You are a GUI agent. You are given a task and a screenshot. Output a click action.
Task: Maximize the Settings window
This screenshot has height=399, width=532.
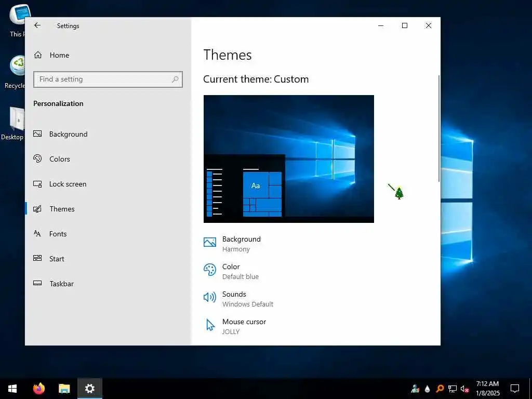(404, 25)
